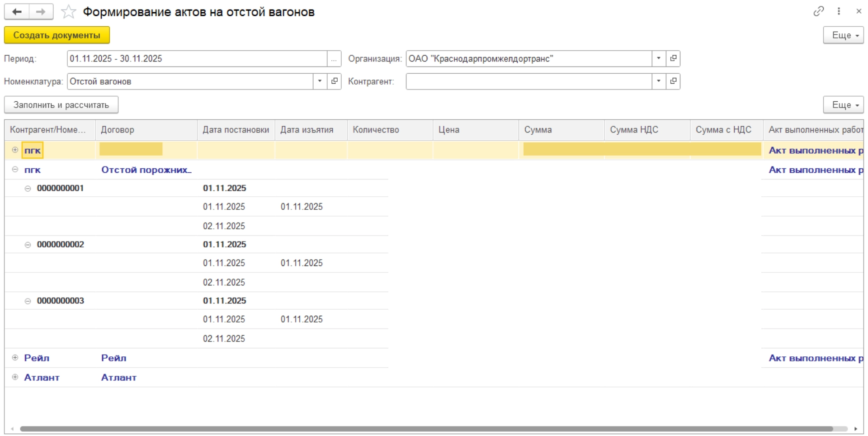
Task: Close the form with the X button
Action: pos(859,11)
